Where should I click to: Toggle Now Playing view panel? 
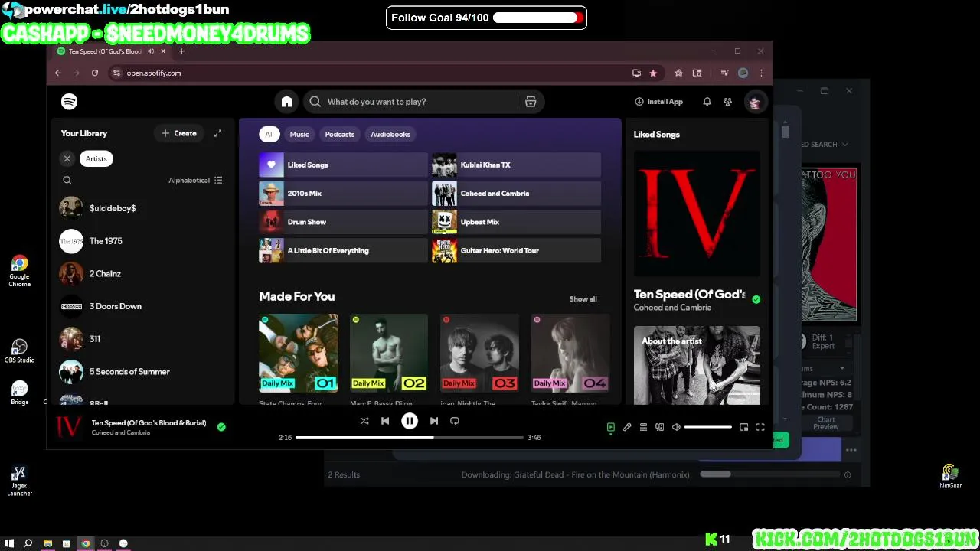[610, 427]
